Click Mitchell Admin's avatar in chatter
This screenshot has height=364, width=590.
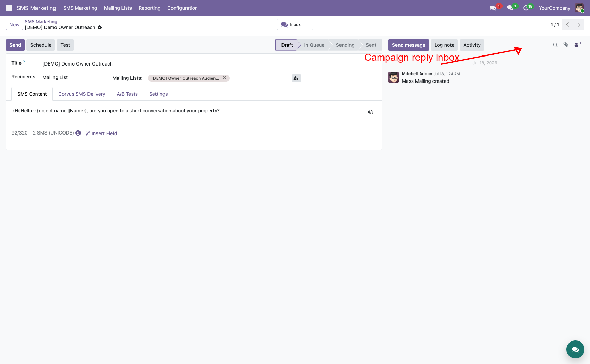394,77
